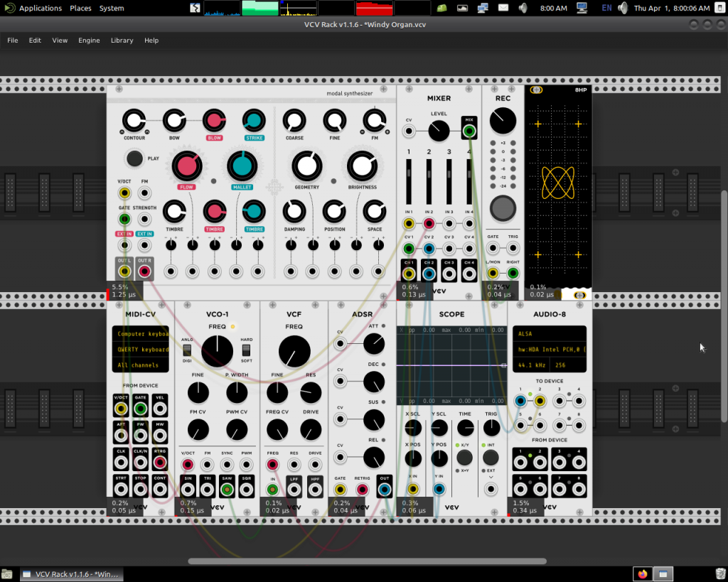Click the Firefox icon in bottom panel

(x=643, y=574)
